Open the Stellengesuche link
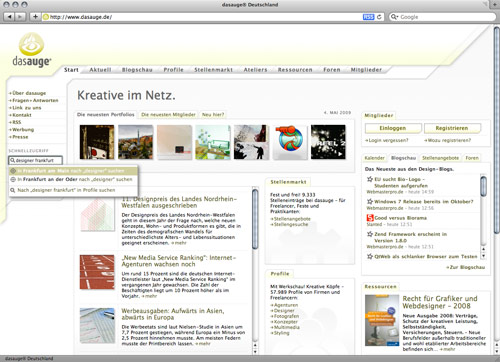The height and width of the screenshot is (362, 500). click(289, 225)
